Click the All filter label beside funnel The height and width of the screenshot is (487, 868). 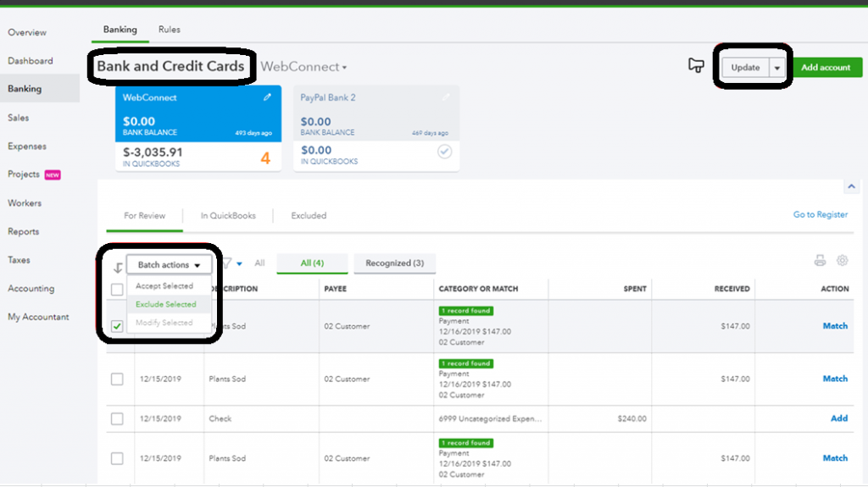pyautogui.click(x=259, y=263)
